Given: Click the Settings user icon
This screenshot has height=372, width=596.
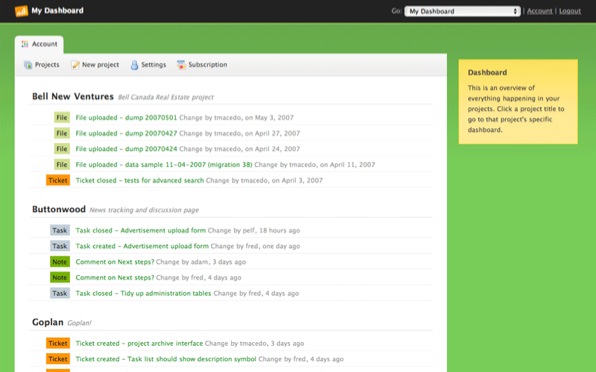Looking at the screenshot, I should point(135,65).
